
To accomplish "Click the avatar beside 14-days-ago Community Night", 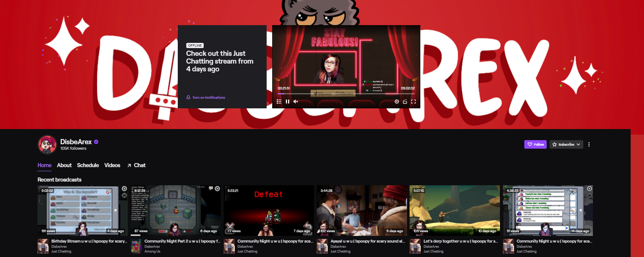I will click(508, 246).
